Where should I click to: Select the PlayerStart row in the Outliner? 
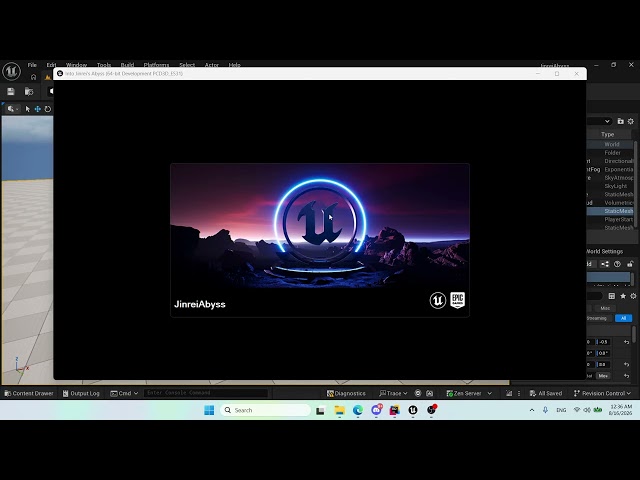click(610, 220)
